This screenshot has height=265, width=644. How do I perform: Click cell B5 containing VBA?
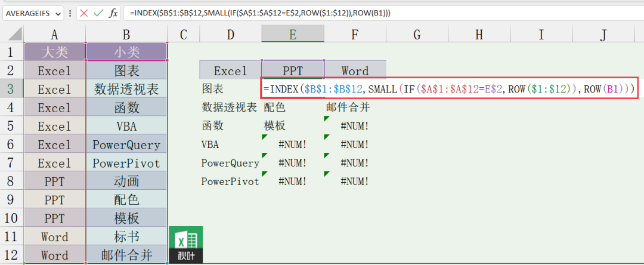(x=126, y=126)
